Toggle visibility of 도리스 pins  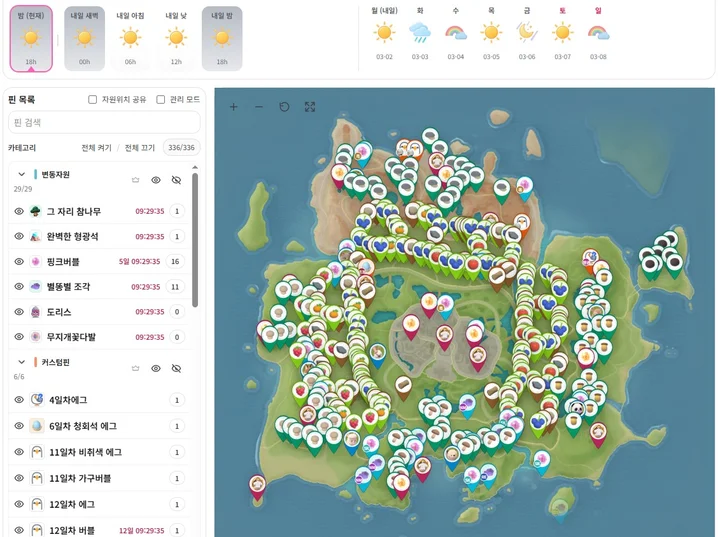tap(19, 312)
